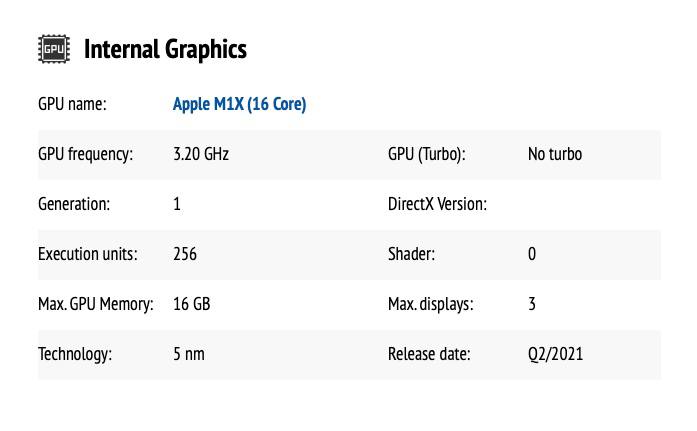Open the Apple M1X (16 Core) link
The image size is (697, 431).
click(239, 104)
